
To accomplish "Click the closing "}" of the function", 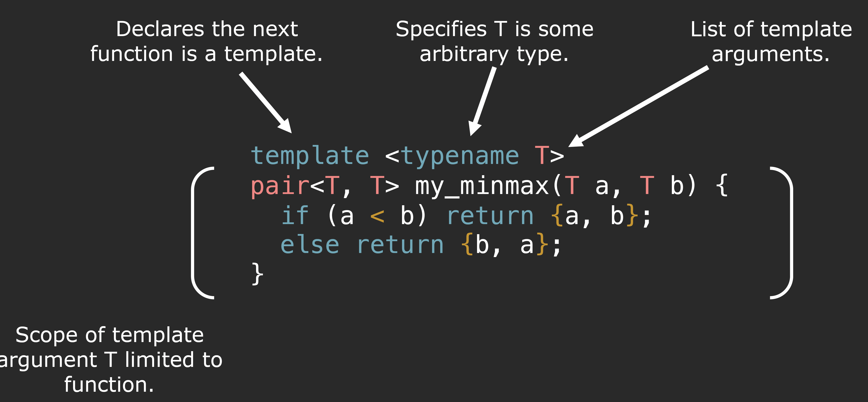I will [x=258, y=274].
